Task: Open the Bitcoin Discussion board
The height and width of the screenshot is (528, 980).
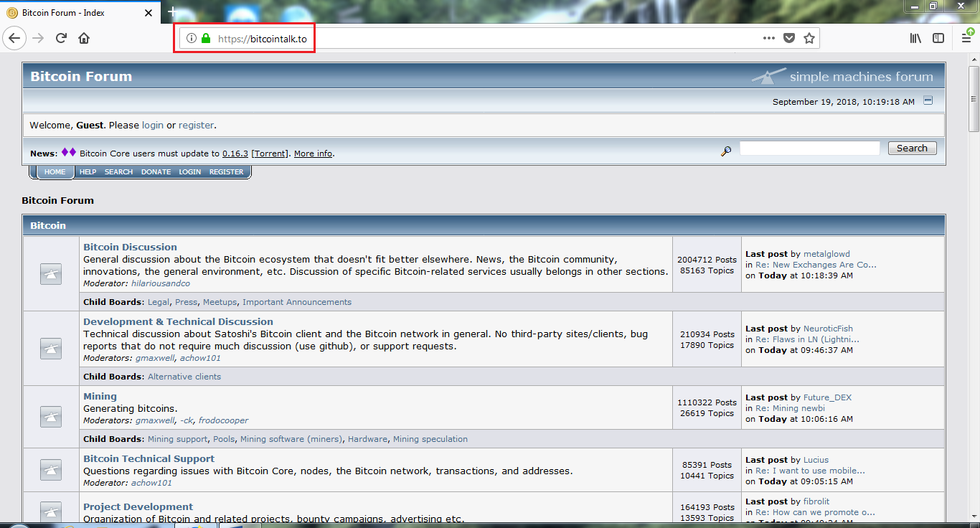Action: [x=130, y=247]
